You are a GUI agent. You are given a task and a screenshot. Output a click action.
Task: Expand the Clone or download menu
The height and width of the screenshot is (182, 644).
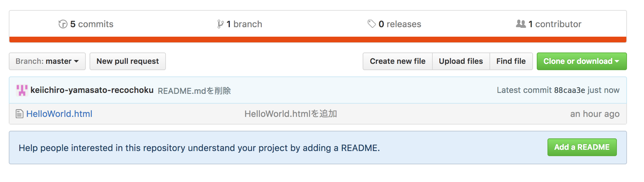(x=581, y=61)
